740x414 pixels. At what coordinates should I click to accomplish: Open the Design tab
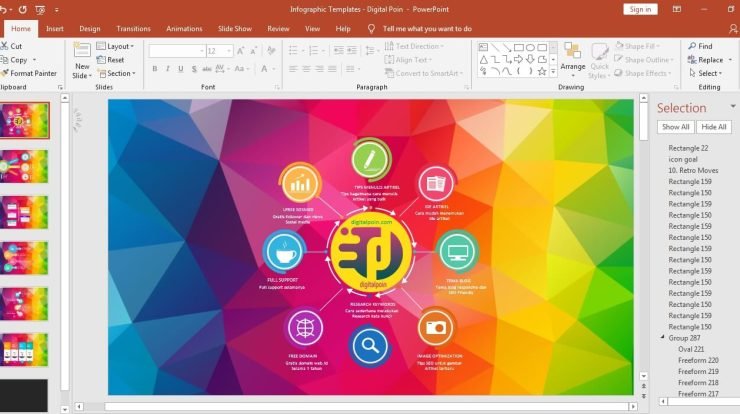[90, 29]
